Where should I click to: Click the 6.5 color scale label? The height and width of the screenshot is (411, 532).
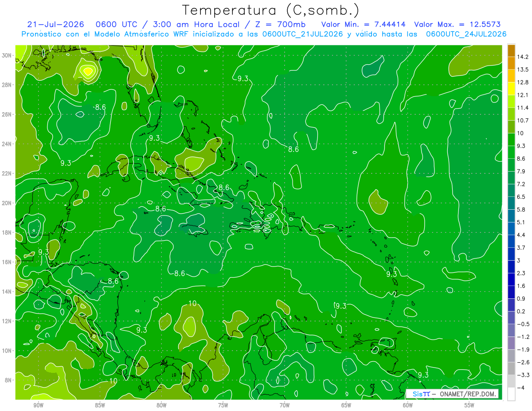[x=521, y=197]
